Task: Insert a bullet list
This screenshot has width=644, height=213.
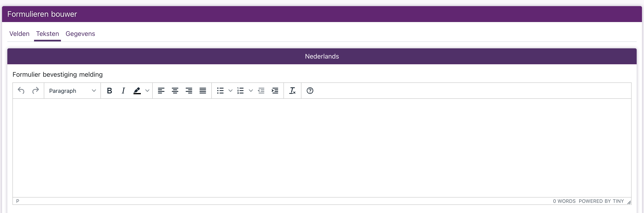Action: (220, 91)
